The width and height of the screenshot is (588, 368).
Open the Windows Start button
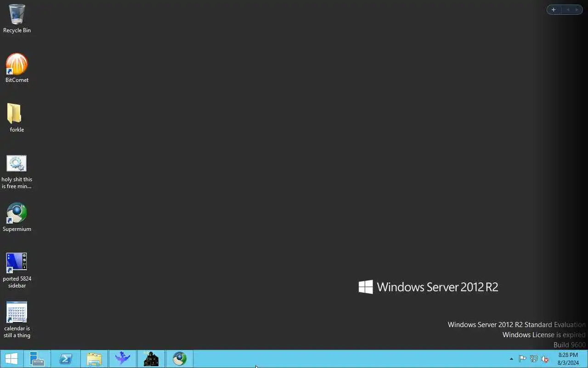click(x=11, y=359)
